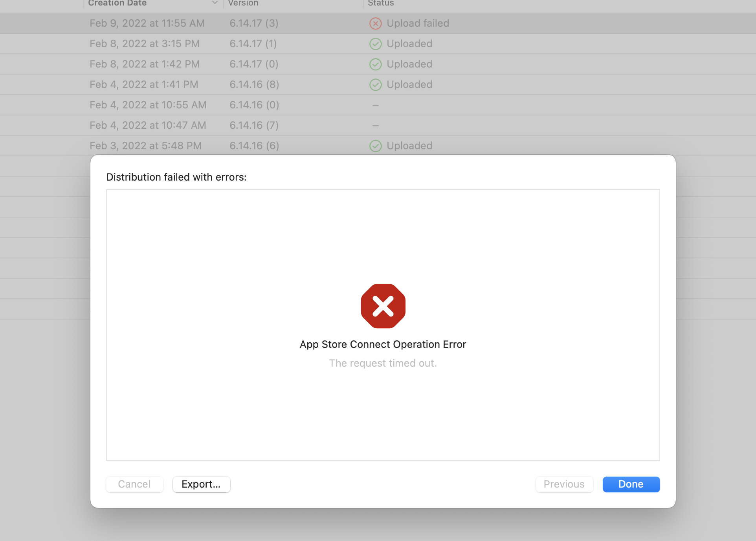
Task: Click the red error stop icon
Action: coord(383,306)
